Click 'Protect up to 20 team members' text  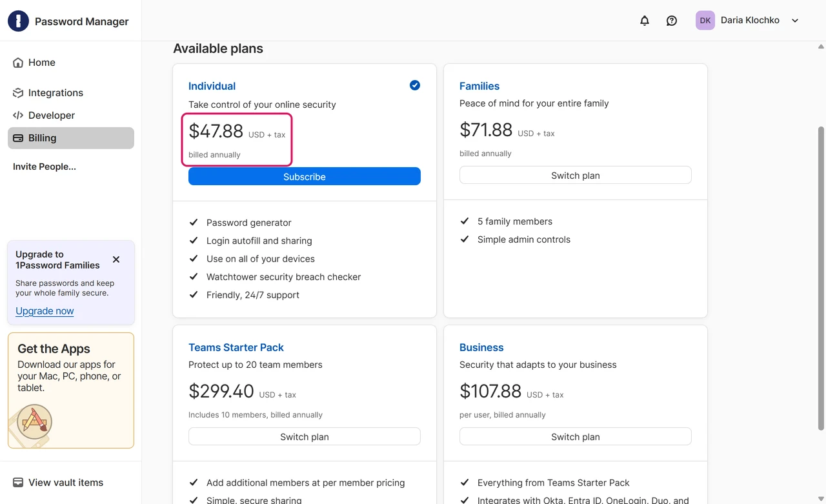pos(256,365)
